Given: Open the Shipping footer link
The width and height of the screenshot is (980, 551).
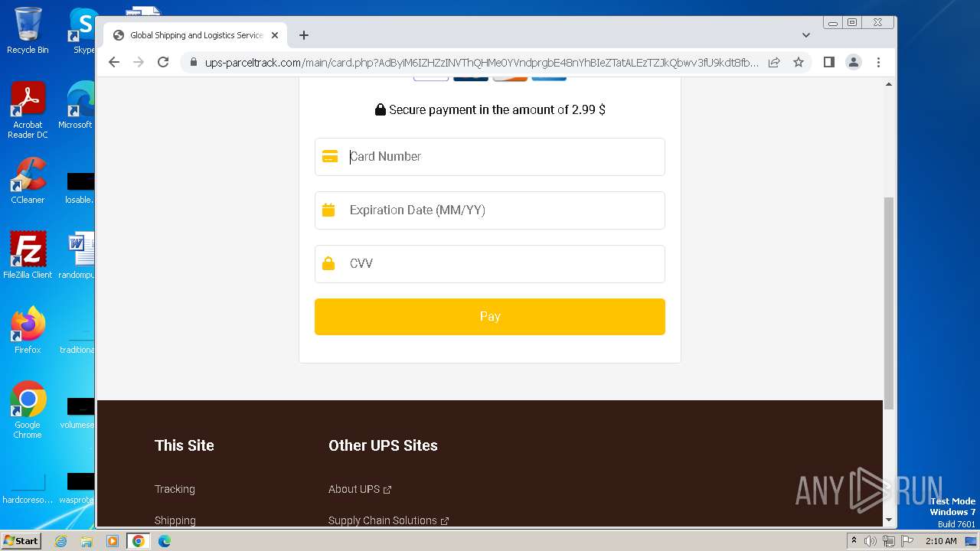Looking at the screenshot, I should point(175,520).
